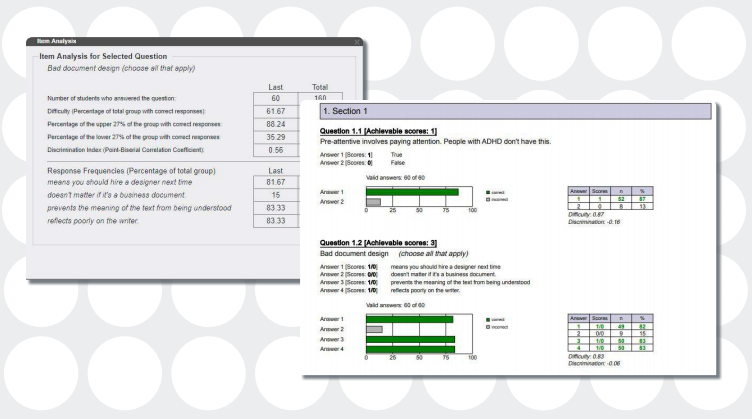This screenshot has height=419, width=752.
Task: Click the green Answer 4 bar in Question 1.2 chart
Action: [x=411, y=349]
